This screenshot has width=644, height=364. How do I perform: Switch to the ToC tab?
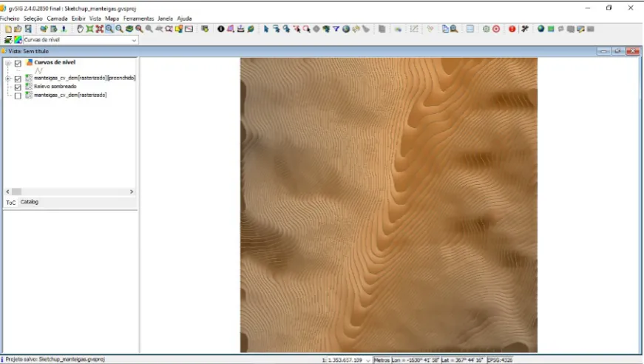(x=10, y=203)
